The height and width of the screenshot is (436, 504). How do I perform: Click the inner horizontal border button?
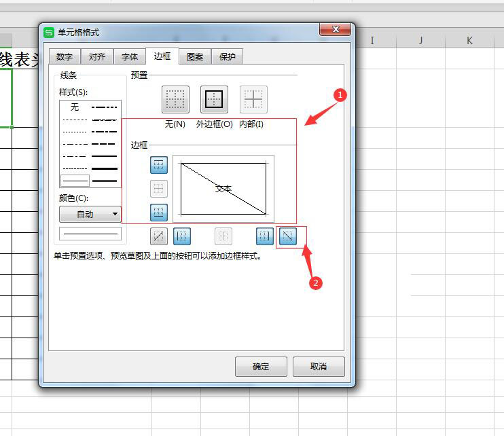point(158,189)
